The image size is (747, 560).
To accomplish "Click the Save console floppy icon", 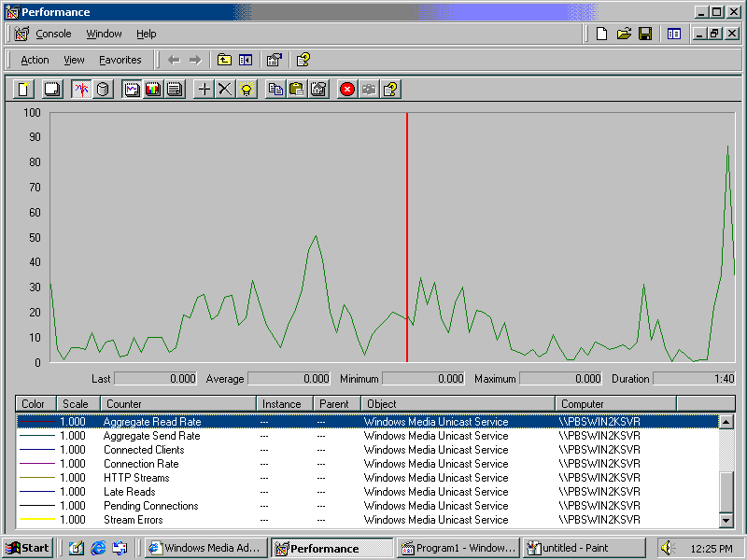I will [x=645, y=34].
